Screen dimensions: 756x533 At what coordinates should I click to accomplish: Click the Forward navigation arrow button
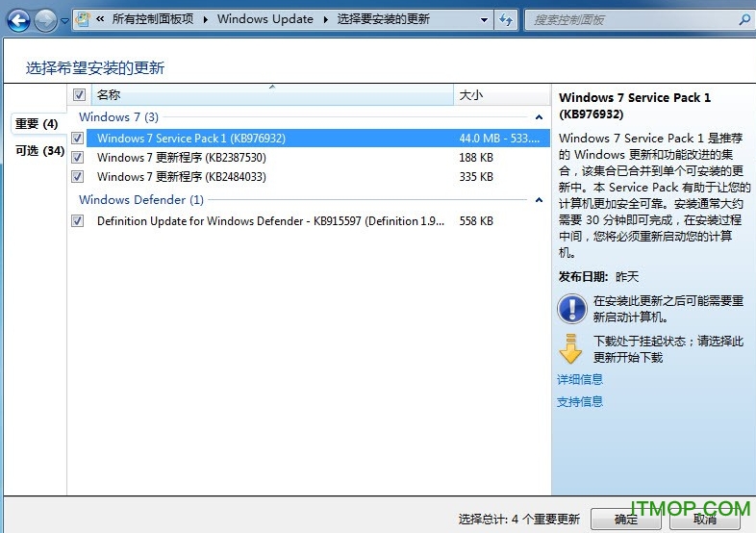[x=46, y=20]
